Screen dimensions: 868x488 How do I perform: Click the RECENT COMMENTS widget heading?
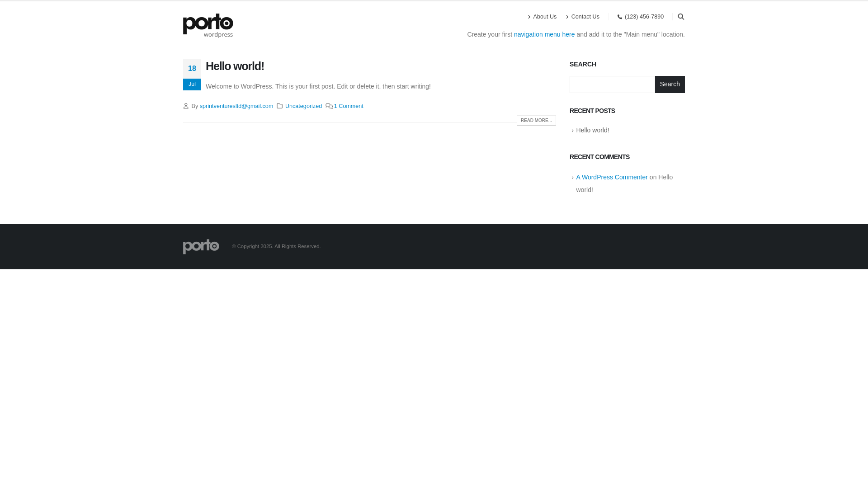coord(599,157)
